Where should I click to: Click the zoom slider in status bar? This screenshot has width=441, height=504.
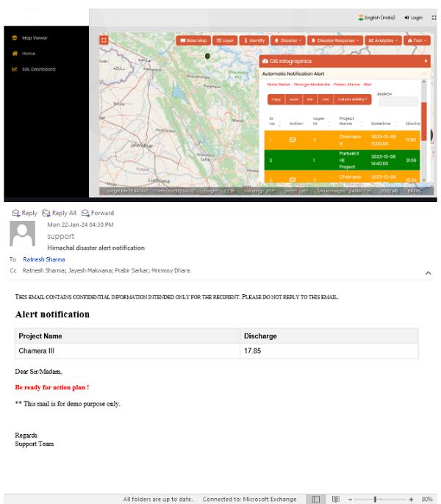pos(376,499)
